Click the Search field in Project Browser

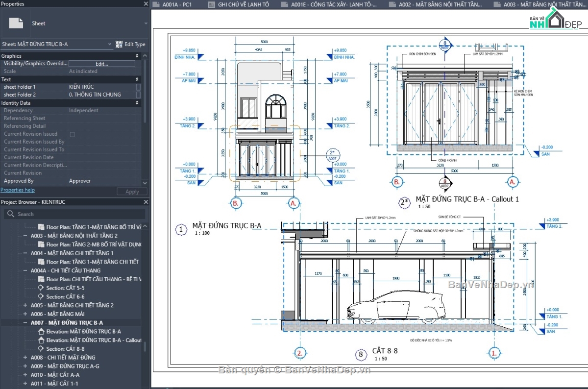point(73,213)
